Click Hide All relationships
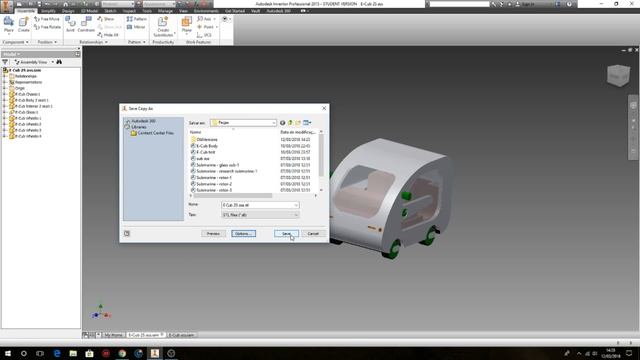The height and width of the screenshot is (360, 640). point(108,35)
